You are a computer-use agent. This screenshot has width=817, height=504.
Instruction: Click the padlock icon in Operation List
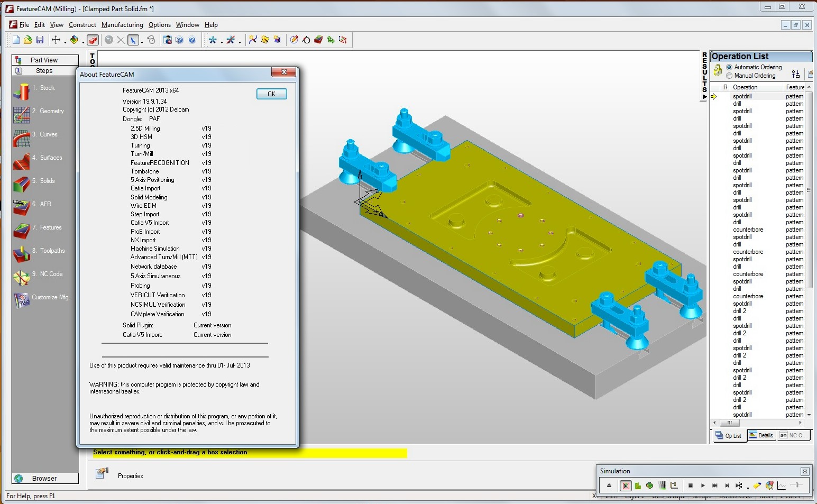[718, 70]
